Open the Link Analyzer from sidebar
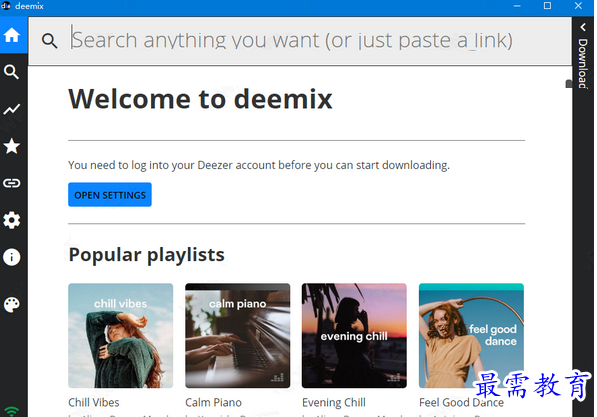 point(12,183)
